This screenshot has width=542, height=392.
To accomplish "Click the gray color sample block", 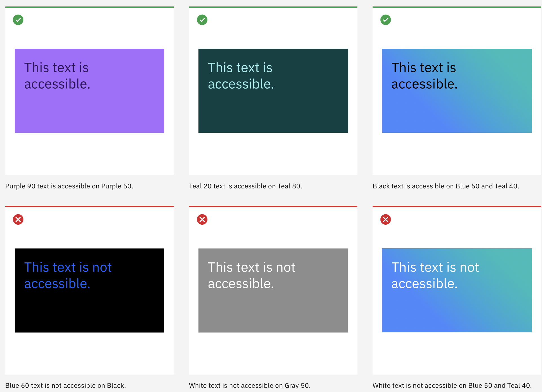I will [x=273, y=309].
